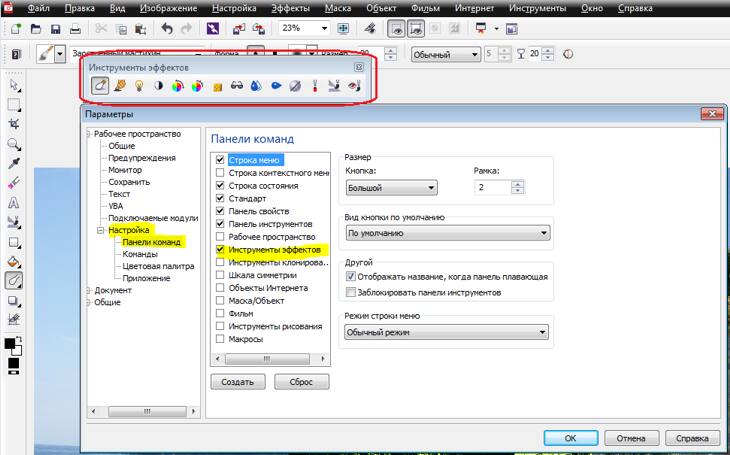The width and height of the screenshot is (730, 455).
Task: Select the Crop tool in the toolbox
Action: click(x=14, y=124)
